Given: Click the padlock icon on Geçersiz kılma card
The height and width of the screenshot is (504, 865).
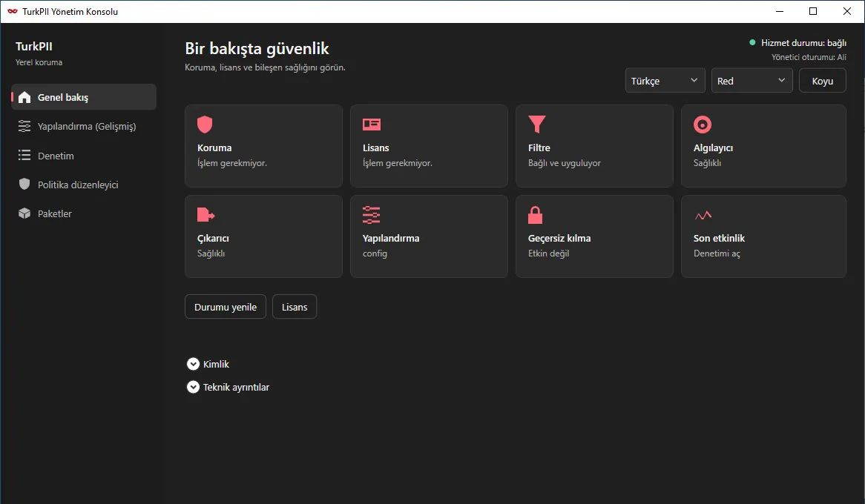Looking at the screenshot, I should (535, 215).
